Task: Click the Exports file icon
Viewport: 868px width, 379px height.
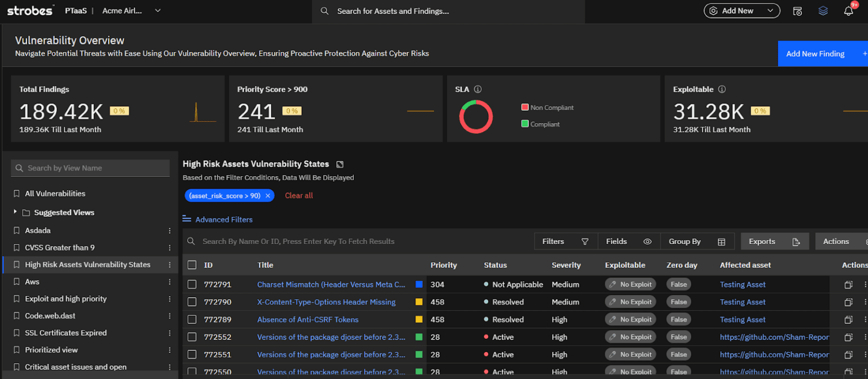Action: point(797,241)
